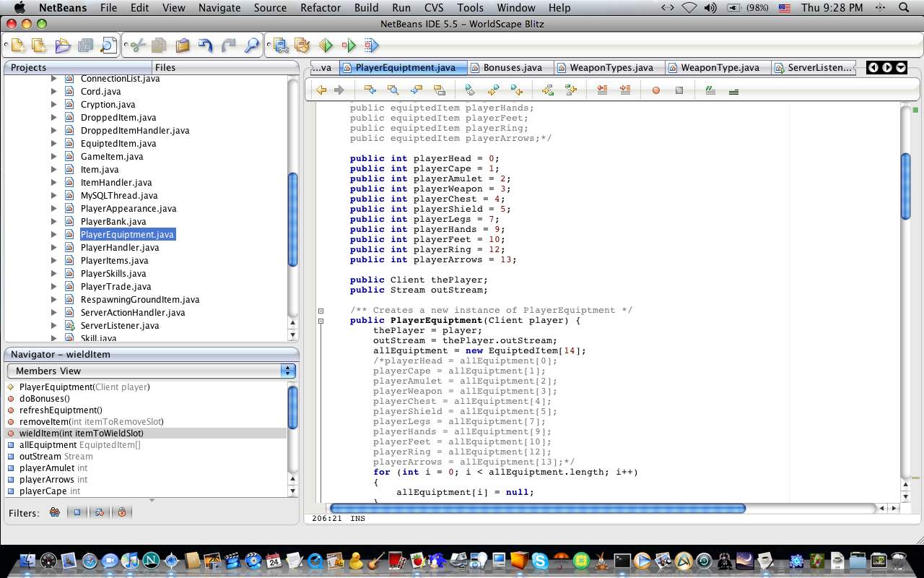Click the Undo arrow icon

click(x=205, y=46)
